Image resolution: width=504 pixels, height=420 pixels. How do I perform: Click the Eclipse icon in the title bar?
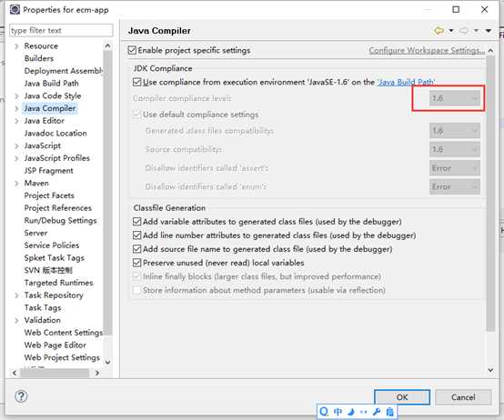point(15,10)
